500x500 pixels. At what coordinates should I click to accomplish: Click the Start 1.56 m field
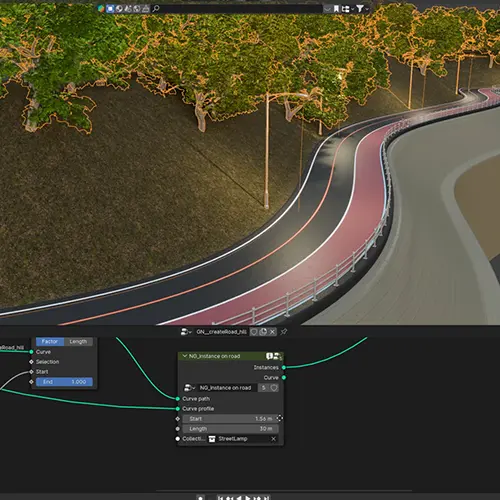click(x=229, y=419)
